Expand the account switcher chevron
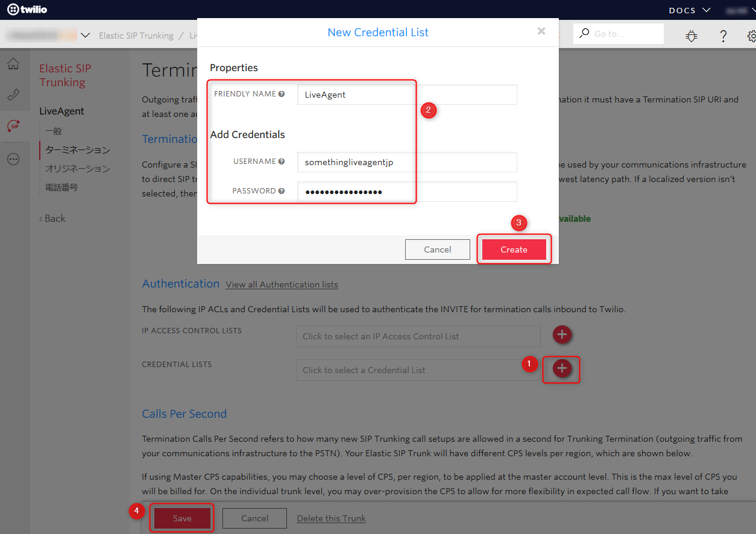This screenshot has width=756, height=534. (85, 35)
